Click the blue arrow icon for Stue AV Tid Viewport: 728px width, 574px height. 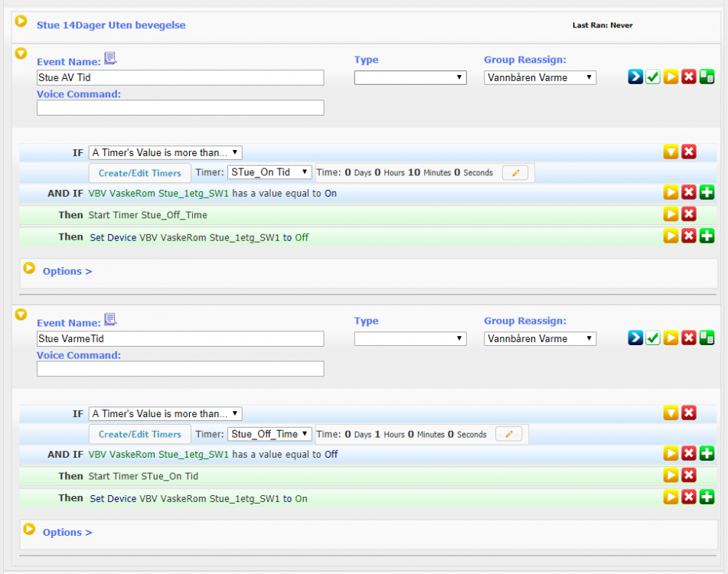(635, 77)
